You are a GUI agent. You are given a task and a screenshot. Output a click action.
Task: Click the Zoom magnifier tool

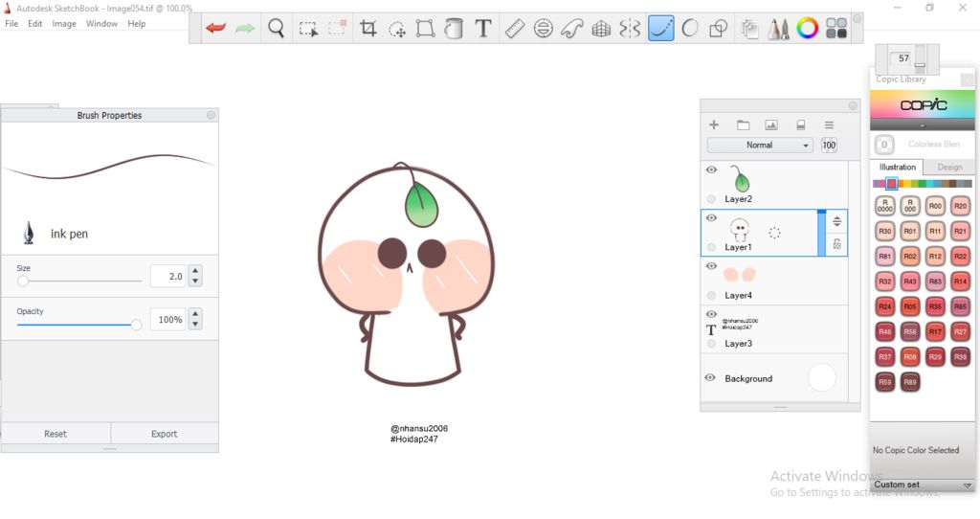point(276,29)
